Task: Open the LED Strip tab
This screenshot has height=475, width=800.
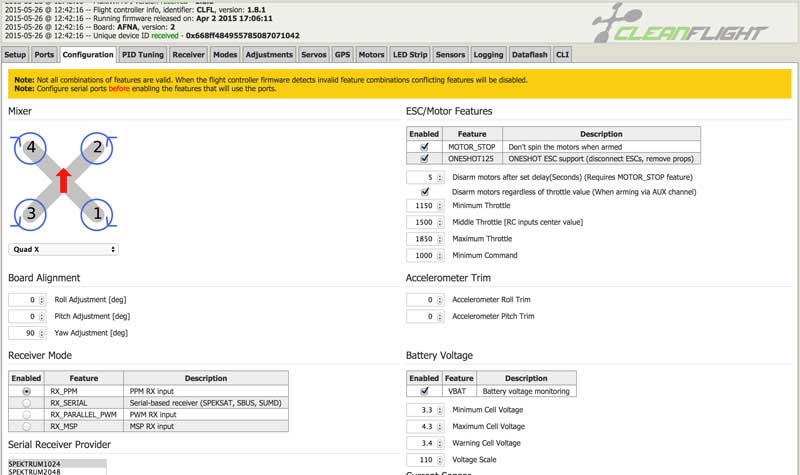Action: point(410,54)
